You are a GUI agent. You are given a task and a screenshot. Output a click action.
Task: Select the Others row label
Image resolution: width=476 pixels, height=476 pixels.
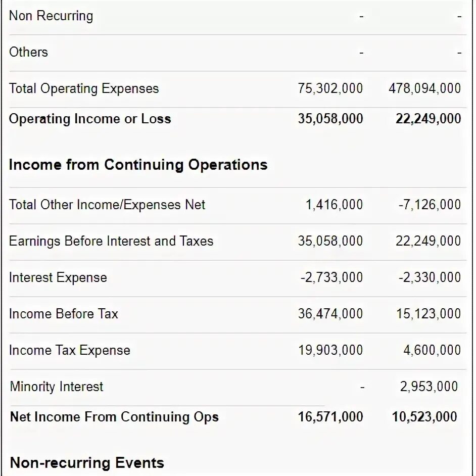pos(28,52)
